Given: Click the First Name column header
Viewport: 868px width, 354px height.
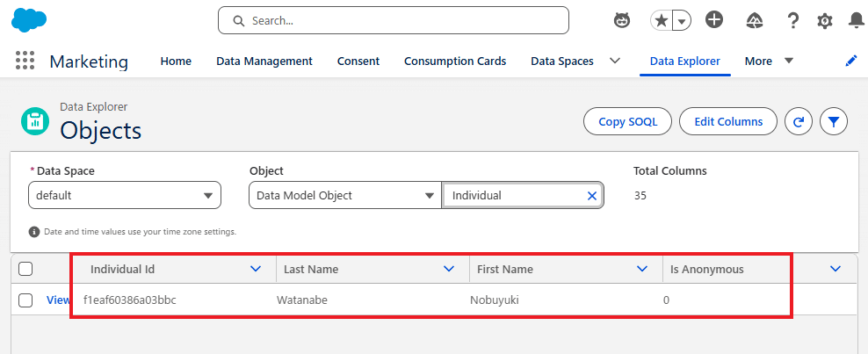Looking at the screenshot, I should (x=505, y=270).
